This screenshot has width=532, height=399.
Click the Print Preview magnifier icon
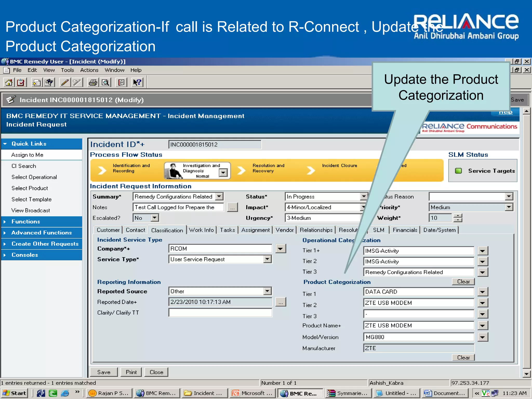pyautogui.click(x=105, y=83)
